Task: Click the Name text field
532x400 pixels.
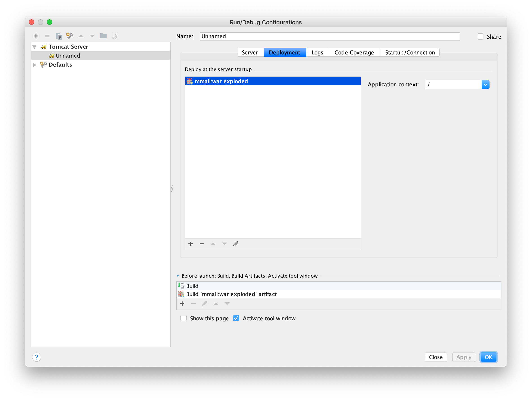Action: [x=329, y=36]
